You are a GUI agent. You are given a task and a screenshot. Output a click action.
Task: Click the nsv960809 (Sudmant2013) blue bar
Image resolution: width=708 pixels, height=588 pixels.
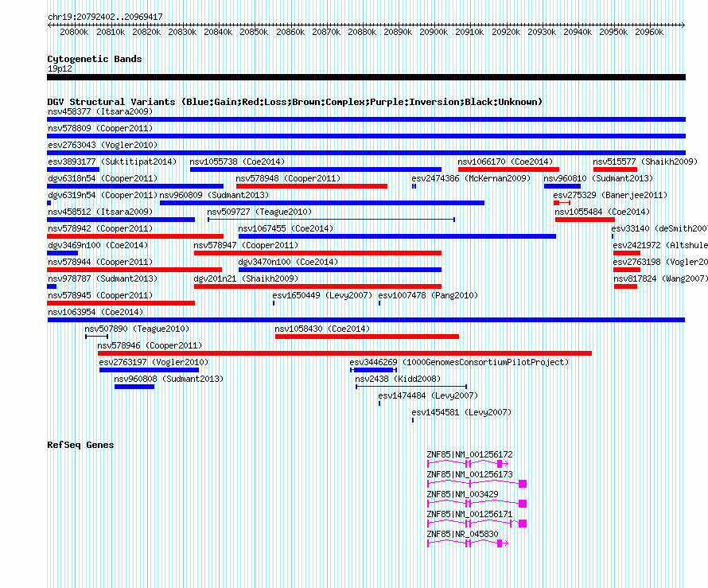[x=322, y=203]
